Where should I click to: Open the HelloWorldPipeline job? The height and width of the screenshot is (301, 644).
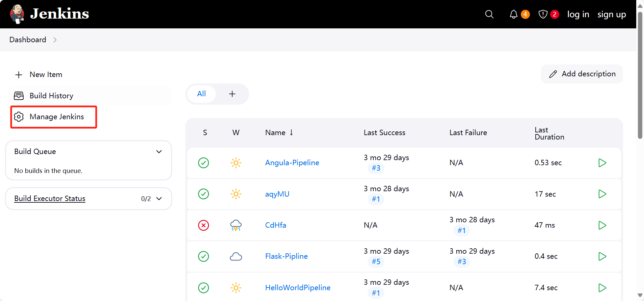click(x=298, y=288)
